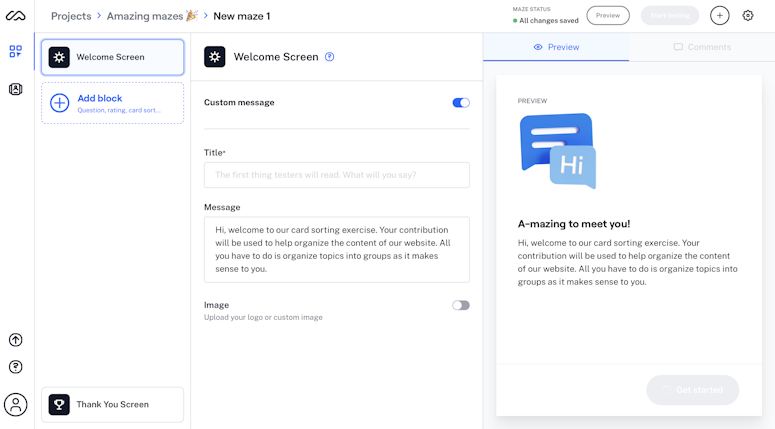Click the Title input field
This screenshot has width=775, height=429.
[337, 175]
